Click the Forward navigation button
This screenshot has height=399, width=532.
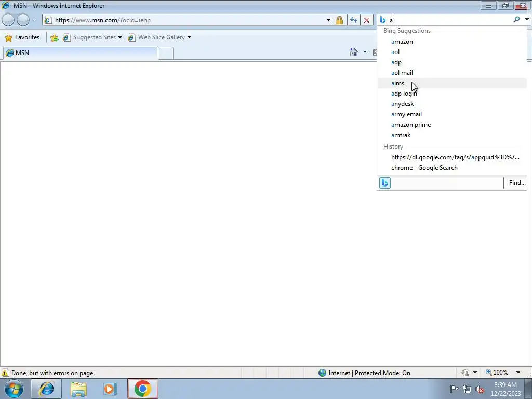pyautogui.click(x=23, y=20)
